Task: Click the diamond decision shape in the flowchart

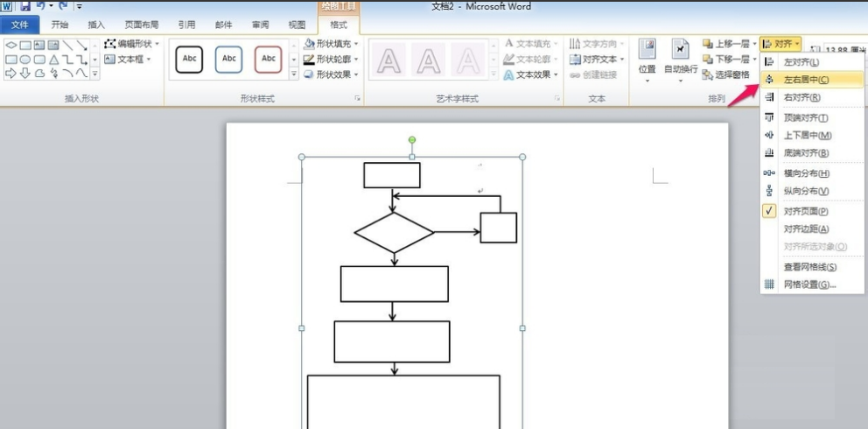Action: click(x=394, y=233)
